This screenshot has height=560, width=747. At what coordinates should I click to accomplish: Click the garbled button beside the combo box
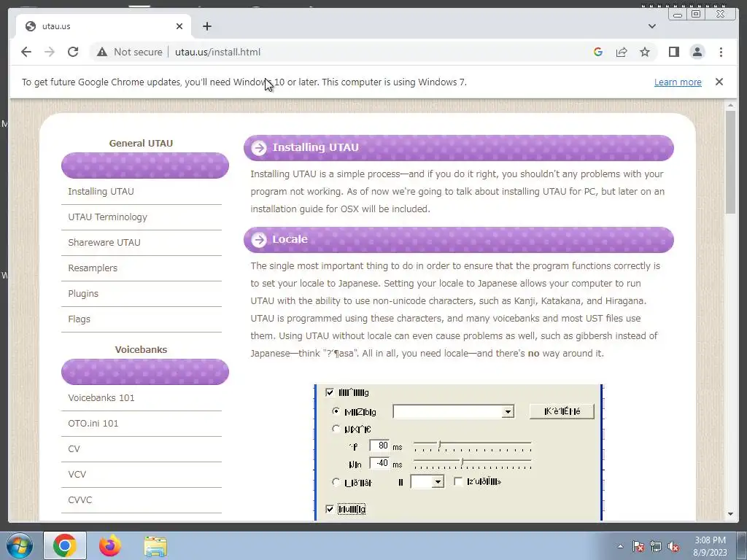click(562, 411)
